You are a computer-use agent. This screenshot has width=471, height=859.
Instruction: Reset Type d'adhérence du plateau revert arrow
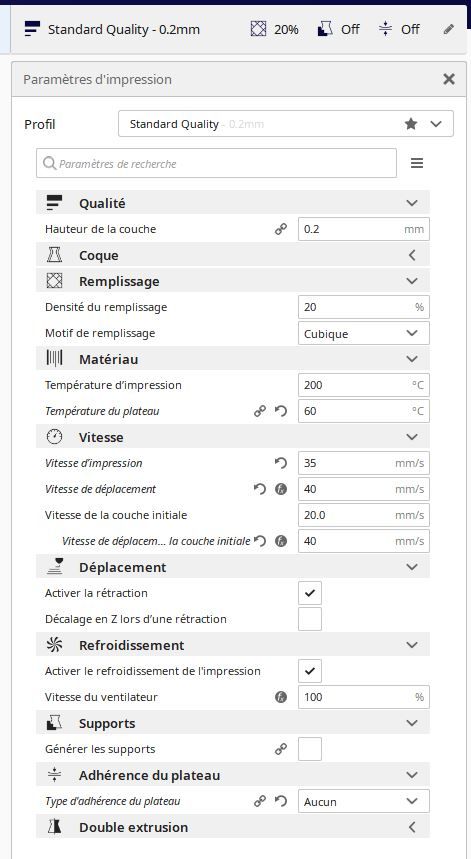pos(281,801)
